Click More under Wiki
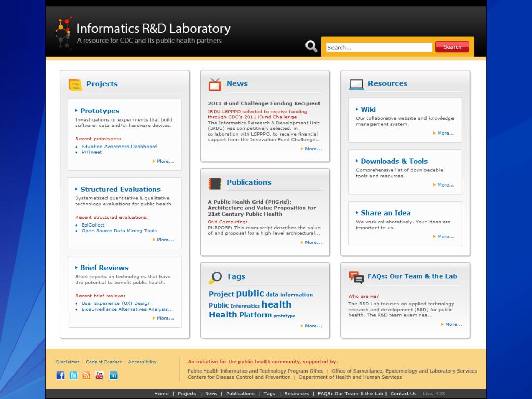532x399 pixels. tap(446, 133)
